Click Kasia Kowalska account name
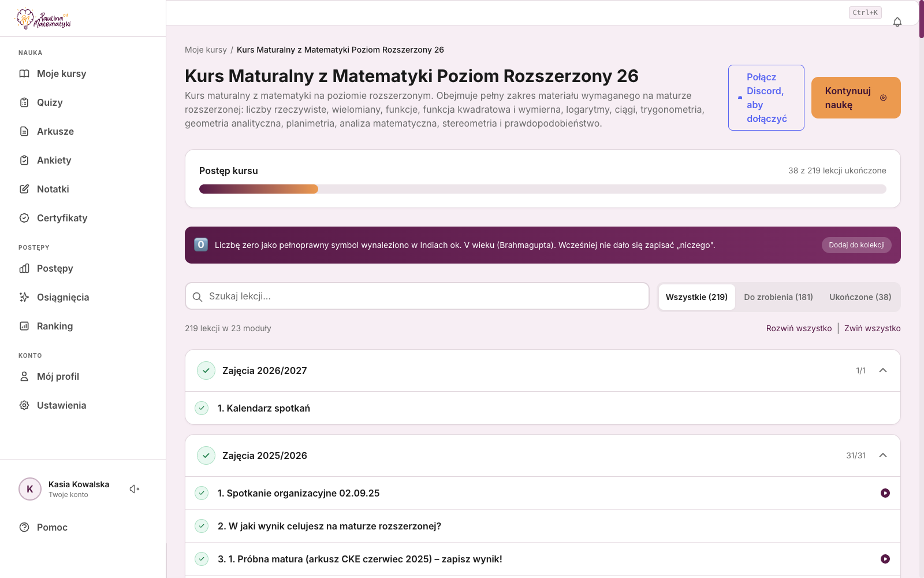 (79, 484)
